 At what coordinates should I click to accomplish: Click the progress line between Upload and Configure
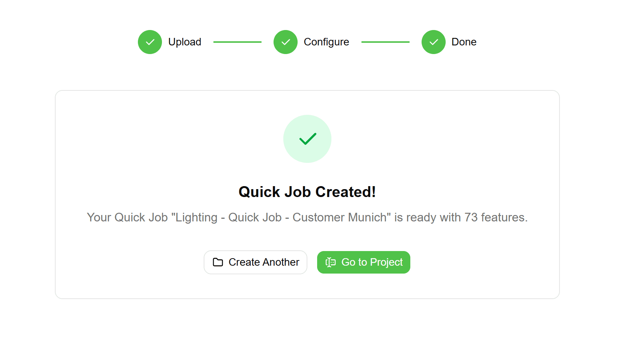pos(237,42)
